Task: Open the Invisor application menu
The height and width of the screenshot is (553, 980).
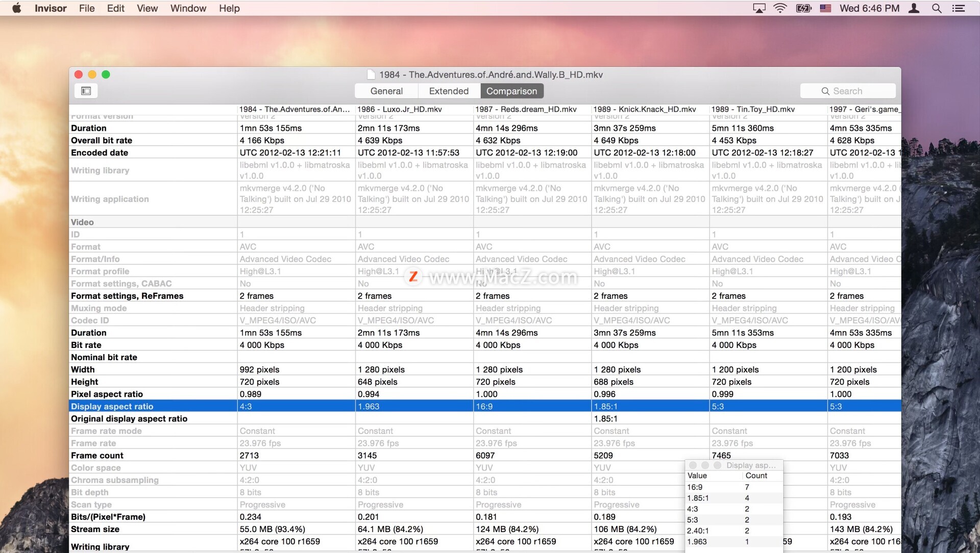Action: click(51, 8)
